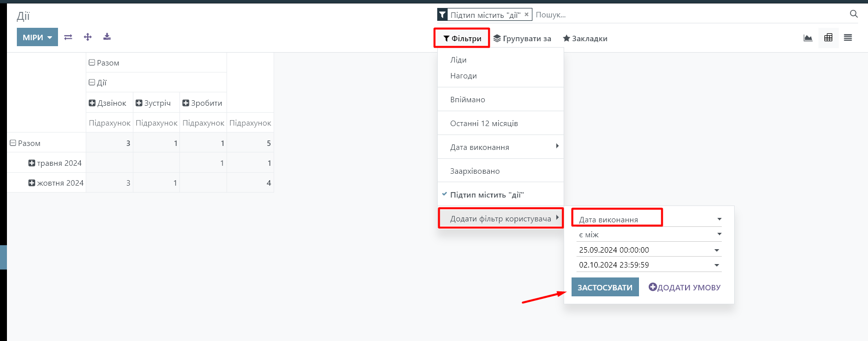Toggle the checked 'Підтип містить "дії"' filter
The height and width of the screenshot is (341, 868).
(487, 195)
